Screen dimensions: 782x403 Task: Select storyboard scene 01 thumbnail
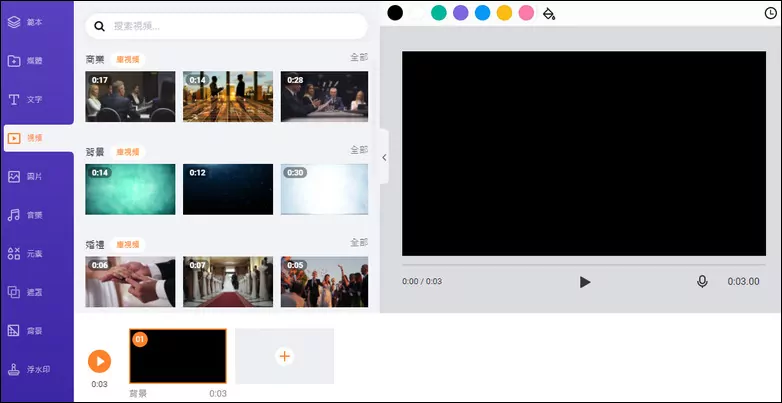point(178,356)
